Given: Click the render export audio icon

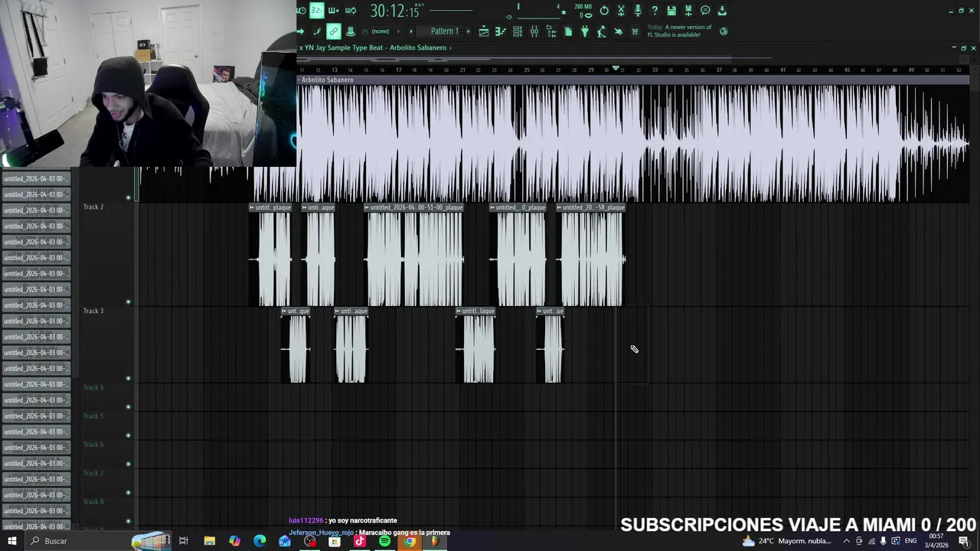Looking at the screenshot, I should [x=688, y=11].
